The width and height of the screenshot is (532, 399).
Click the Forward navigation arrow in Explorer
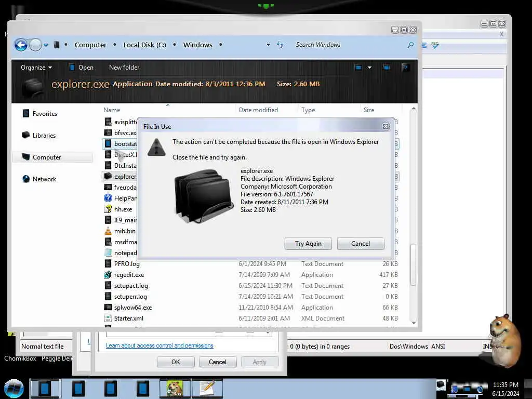35,45
